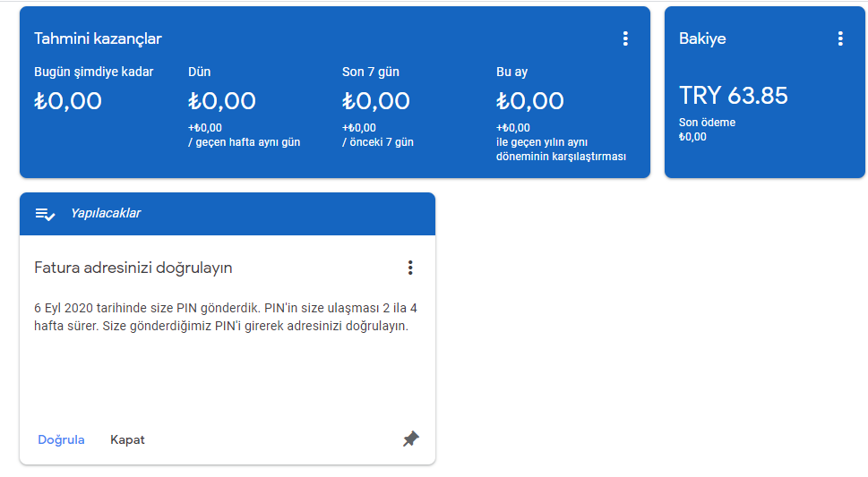Click the Son ödeme label
Viewport: 868px width, 477px height.
pos(707,123)
